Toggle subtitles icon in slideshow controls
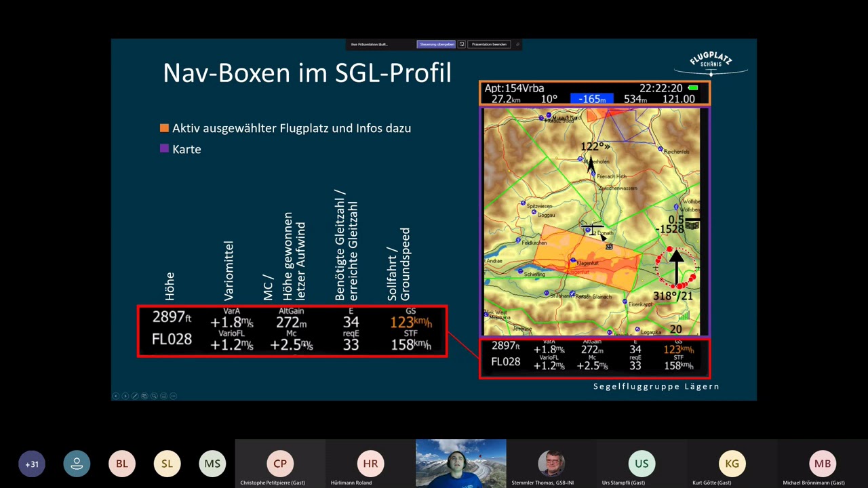The height and width of the screenshot is (488, 868). 163,396
